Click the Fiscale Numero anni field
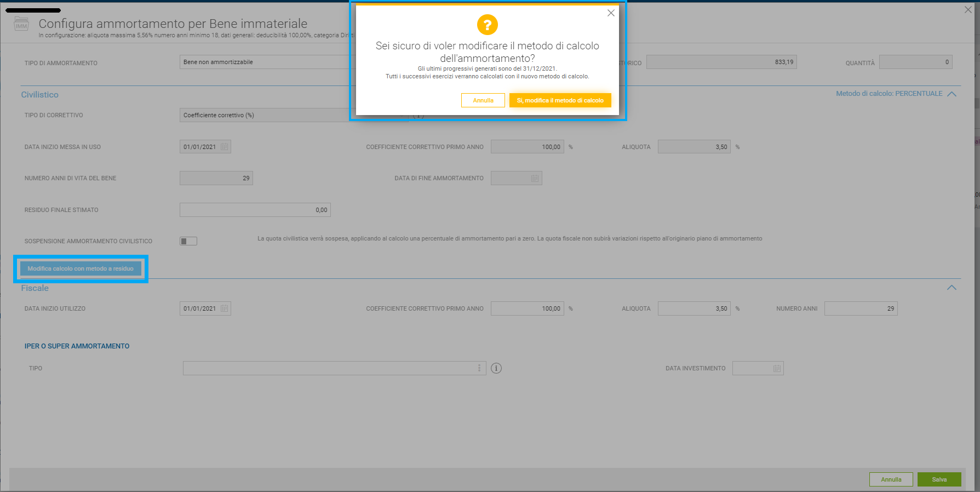This screenshot has width=980, height=492. (861, 308)
